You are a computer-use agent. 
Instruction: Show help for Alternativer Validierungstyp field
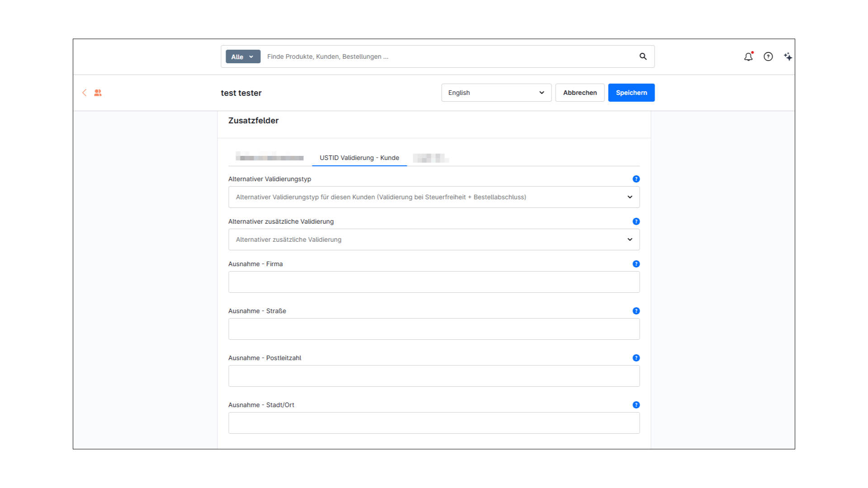tap(636, 179)
